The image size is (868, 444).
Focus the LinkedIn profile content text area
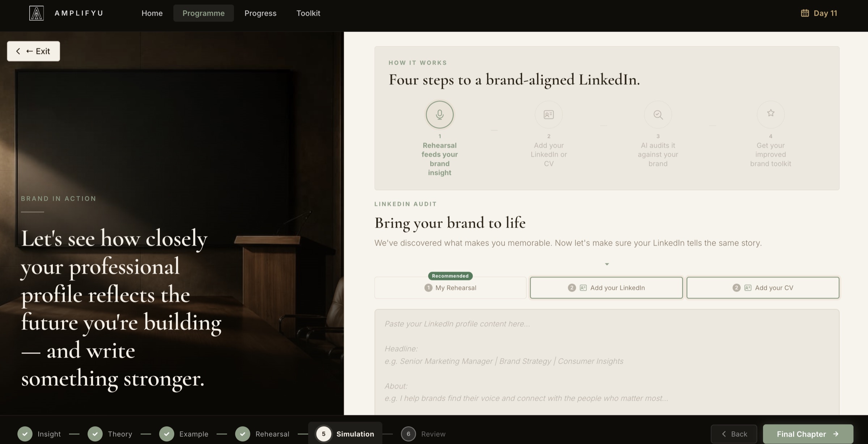click(x=607, y=362)
